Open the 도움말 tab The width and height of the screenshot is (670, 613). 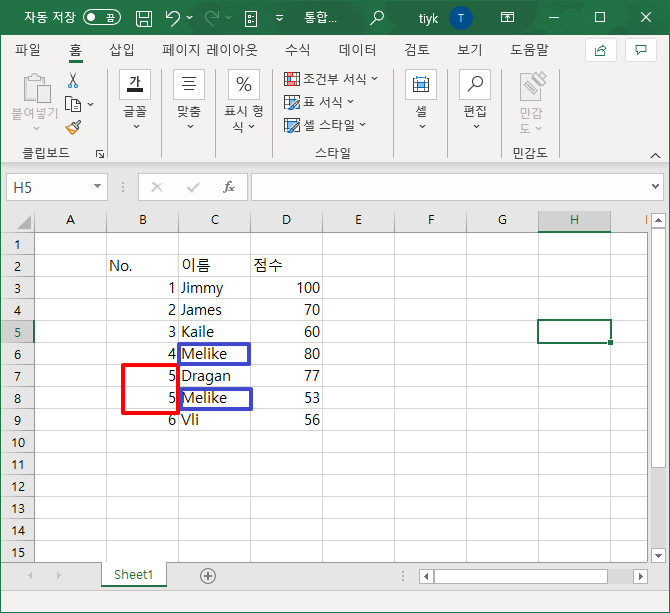(529, 50)
